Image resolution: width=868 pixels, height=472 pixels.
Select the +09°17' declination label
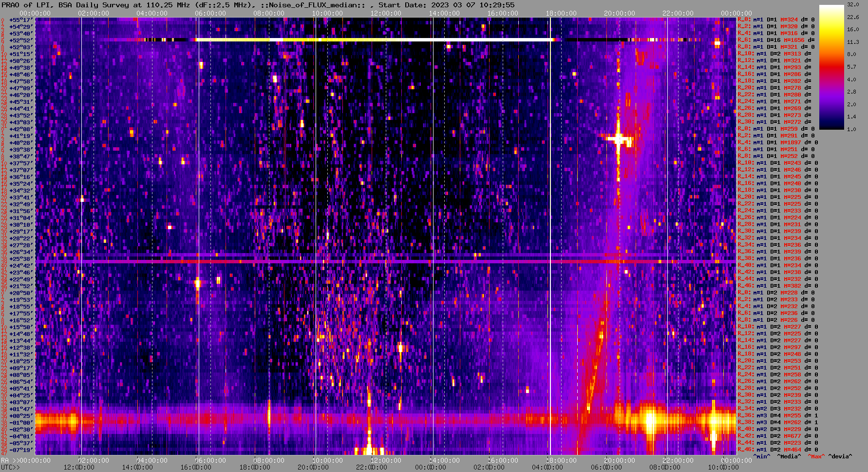pos(21,368)
